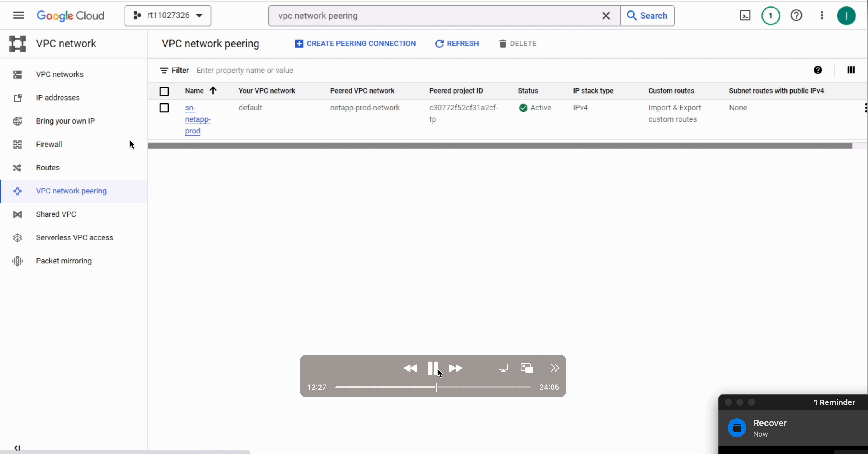Check the sn-netapp-prod row checkbox
Image resolution: width=868 pixels, height=454 pixels.
(x=164, y=108)
